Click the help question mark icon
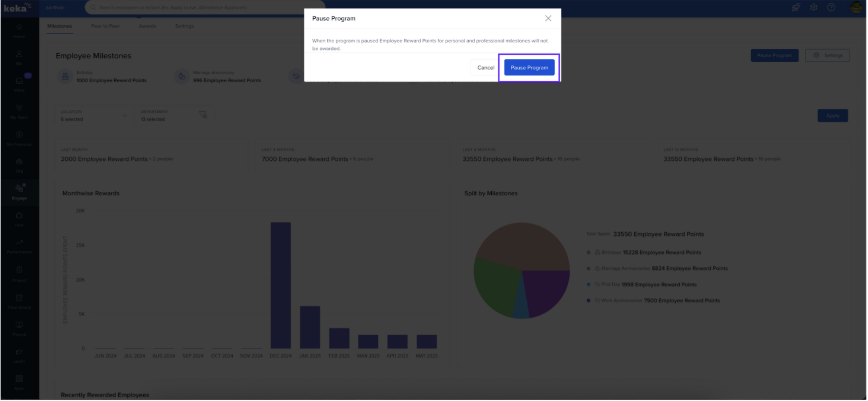 coord(831,8)
